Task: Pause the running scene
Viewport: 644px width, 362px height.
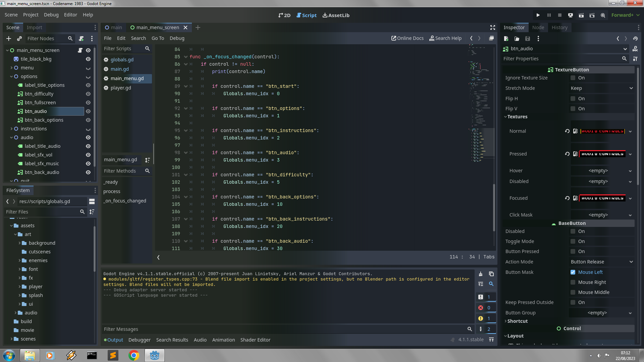Action: click(x=549, y=15)
